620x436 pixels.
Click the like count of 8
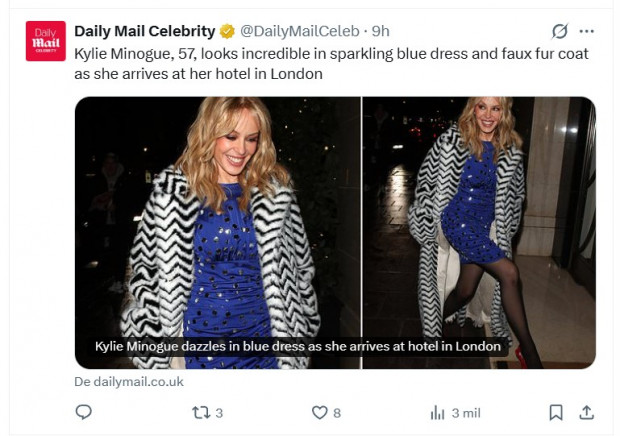tap(337, 412)
